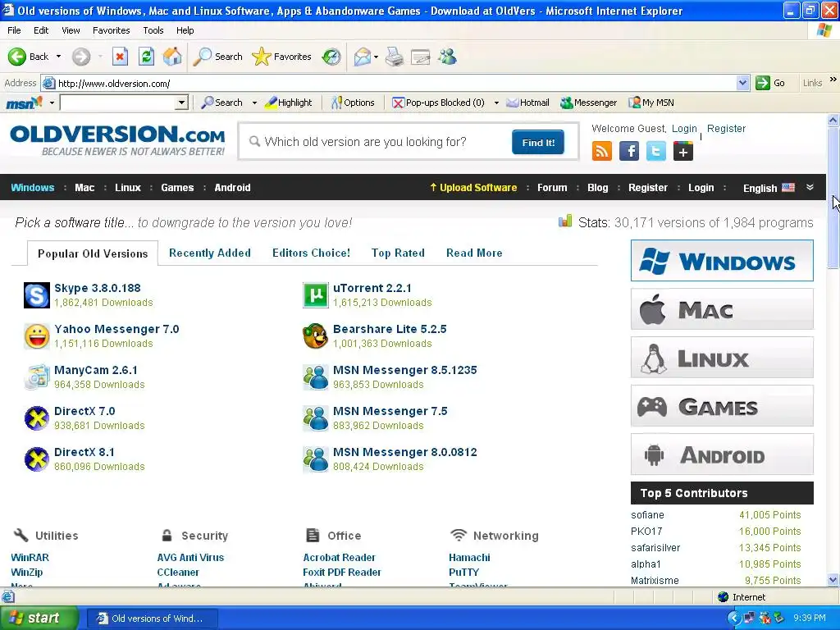Open the Upload Software link

coord(473,188)
